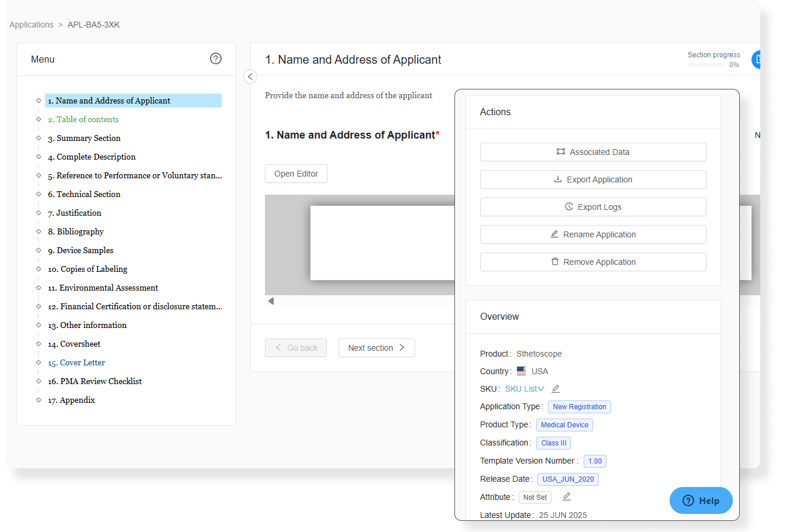Click the Menu help question mark icon

tap(216, 58)
